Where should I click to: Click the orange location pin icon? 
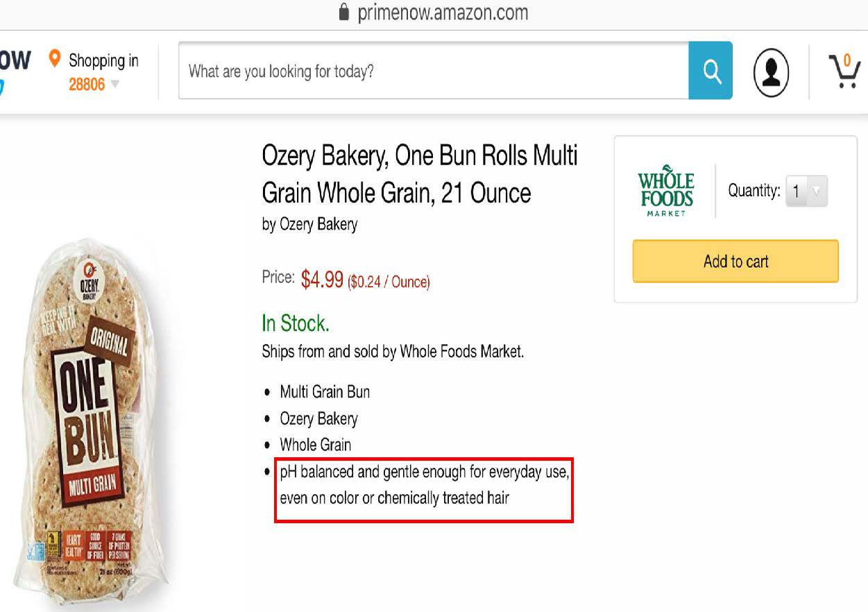coord(55,59)
